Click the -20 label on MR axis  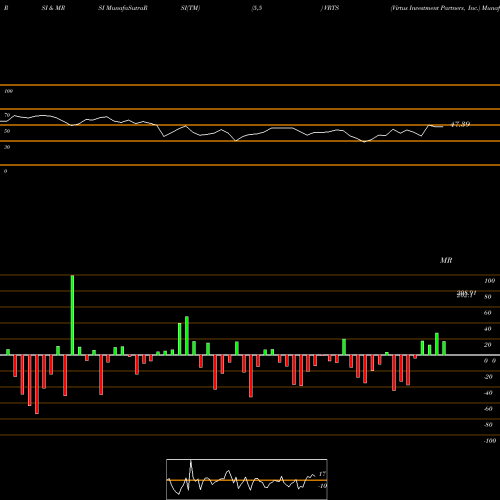point(488,377)
